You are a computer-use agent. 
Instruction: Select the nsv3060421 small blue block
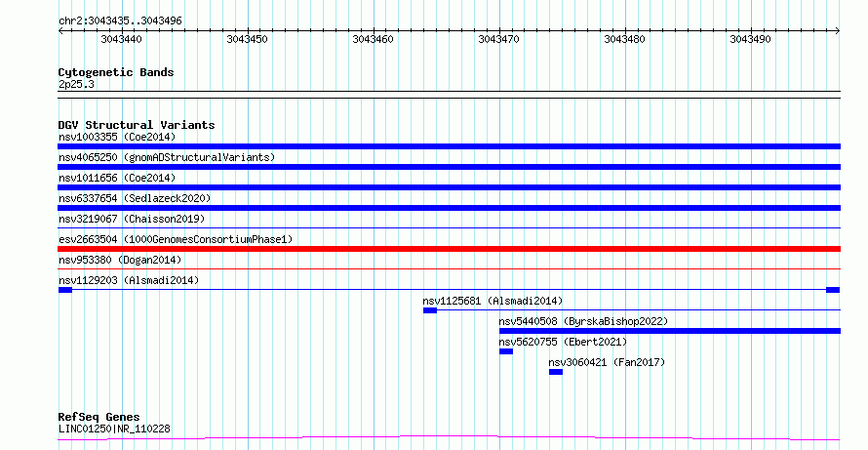pyautogui.click(x=556, y=372)
